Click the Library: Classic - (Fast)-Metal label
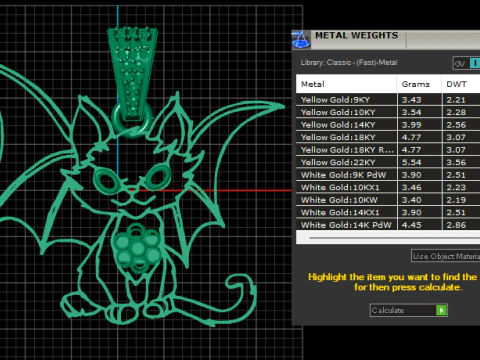 point(349,62)
